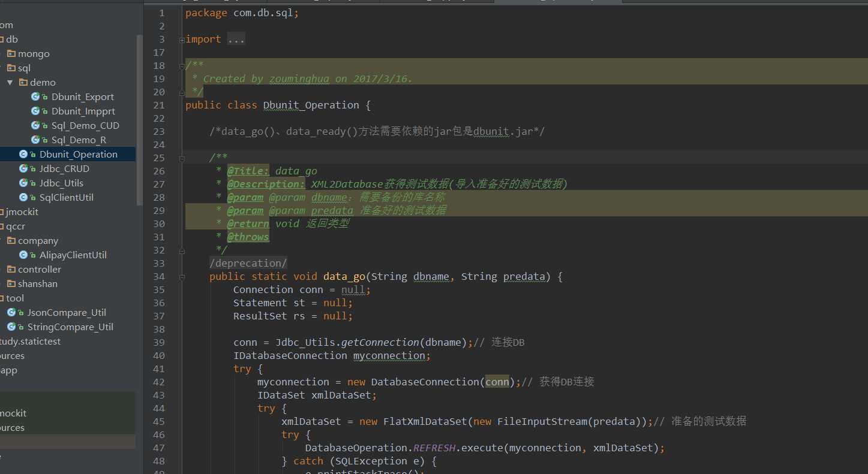Viewport: 868px width, 474px height.
Task: Click the dbname parameter in method signature
Action: 431,276
